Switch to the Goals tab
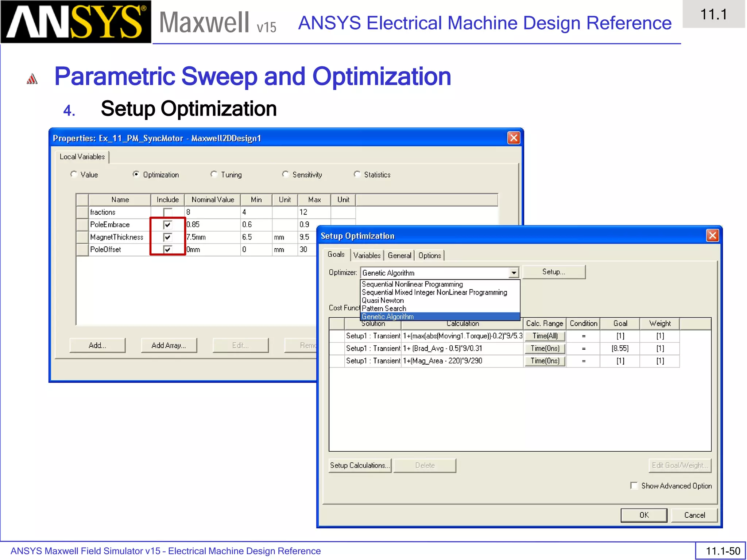The width and height of the screenshot is (747, 560). click(336, 254)
